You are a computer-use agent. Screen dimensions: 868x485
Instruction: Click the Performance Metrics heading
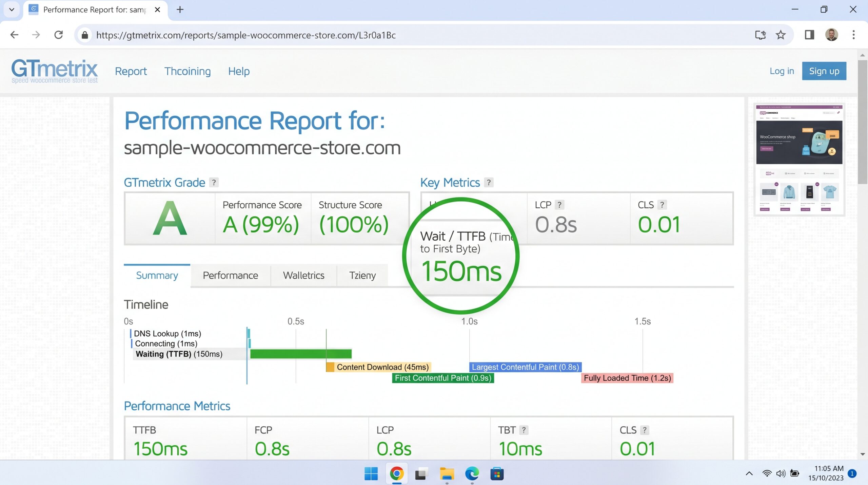pos(177,406)
